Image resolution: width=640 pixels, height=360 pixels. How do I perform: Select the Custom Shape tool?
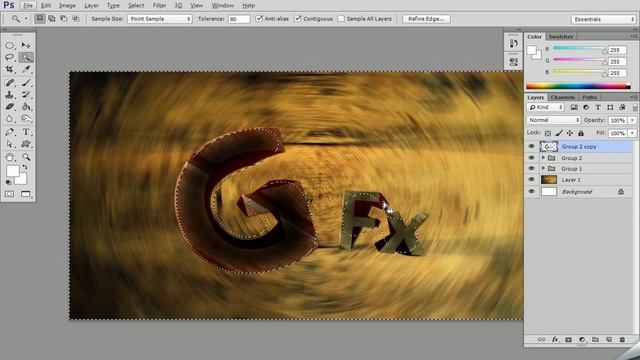coord(26,144)
